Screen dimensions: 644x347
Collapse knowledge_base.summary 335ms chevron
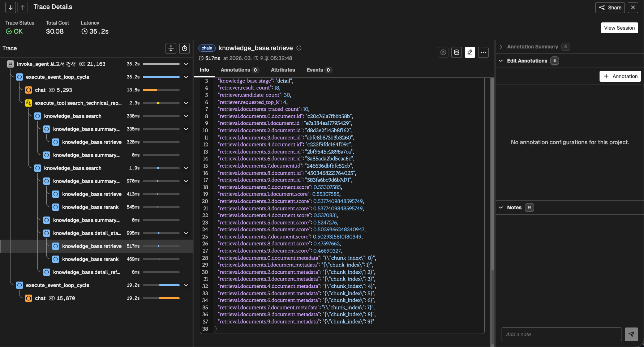click(186, 129)
